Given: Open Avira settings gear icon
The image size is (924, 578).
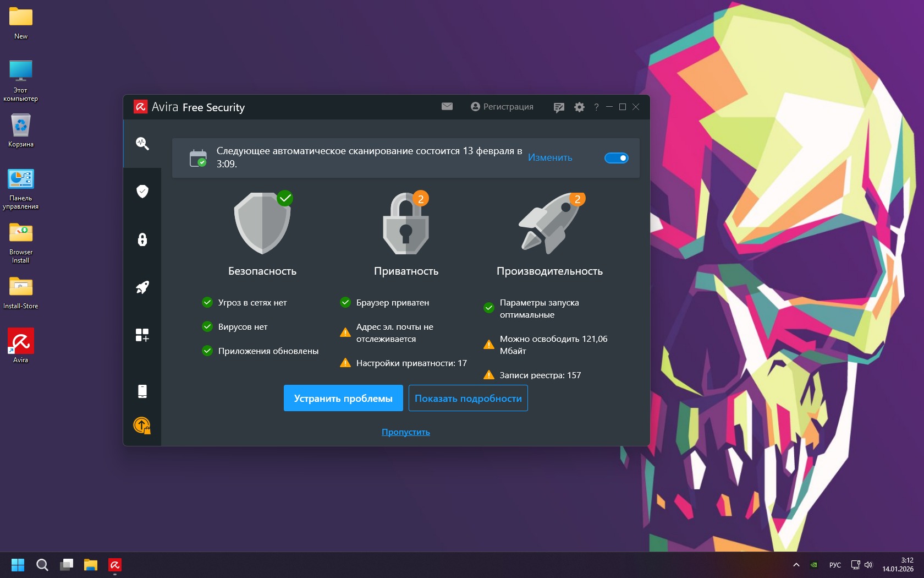Looking at the screenshot, I should pyautogui.click(x=579, y=107).
